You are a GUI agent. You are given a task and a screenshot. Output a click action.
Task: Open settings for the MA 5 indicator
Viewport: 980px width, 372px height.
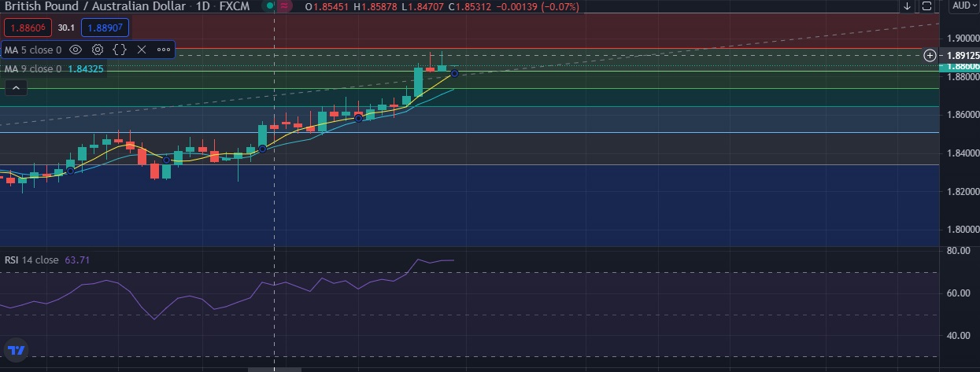(98, 49)
